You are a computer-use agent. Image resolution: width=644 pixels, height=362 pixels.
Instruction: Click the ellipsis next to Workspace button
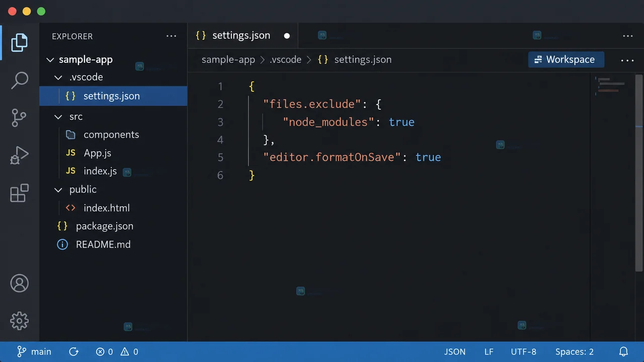[627, 60]
